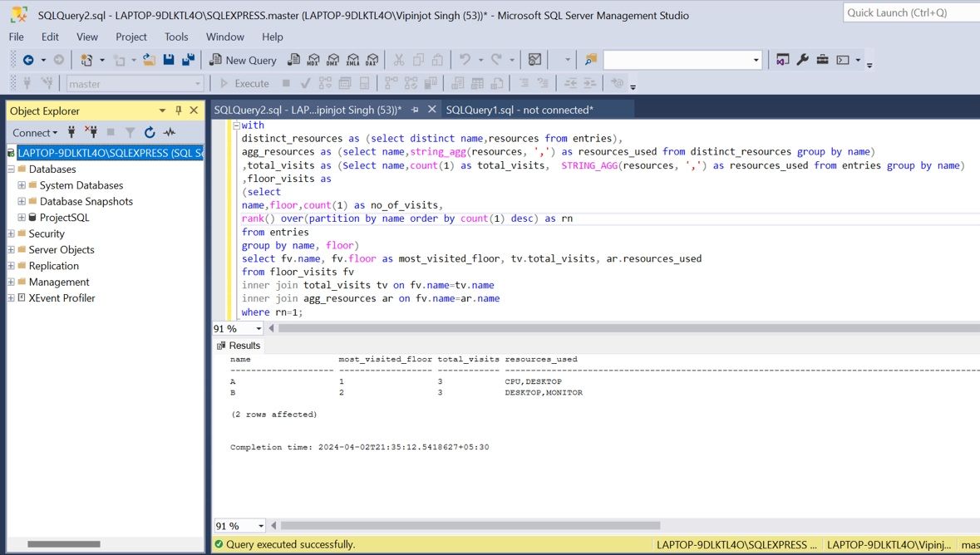
Task: Click the Activity Monitor icon in Object Explorer
Action: click(170, 132)
